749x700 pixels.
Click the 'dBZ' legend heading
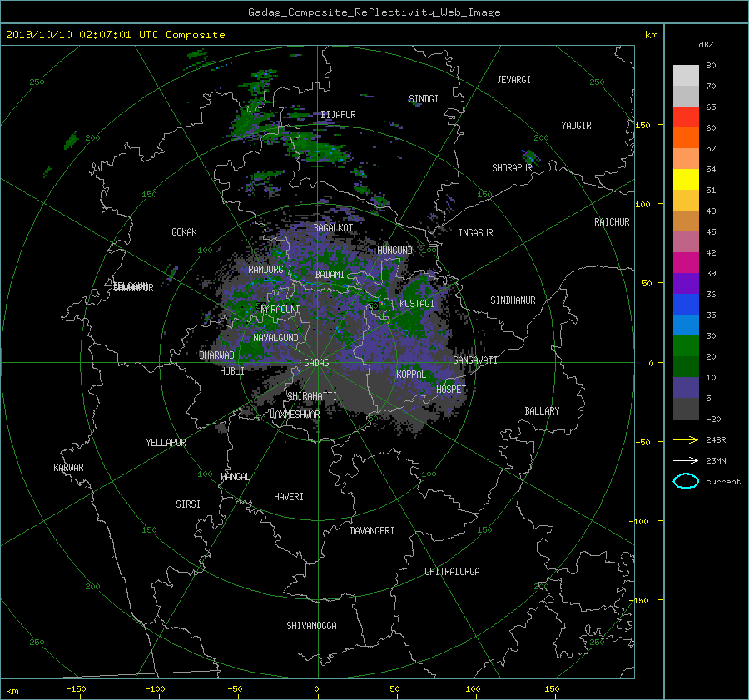[x=706, y=44]
